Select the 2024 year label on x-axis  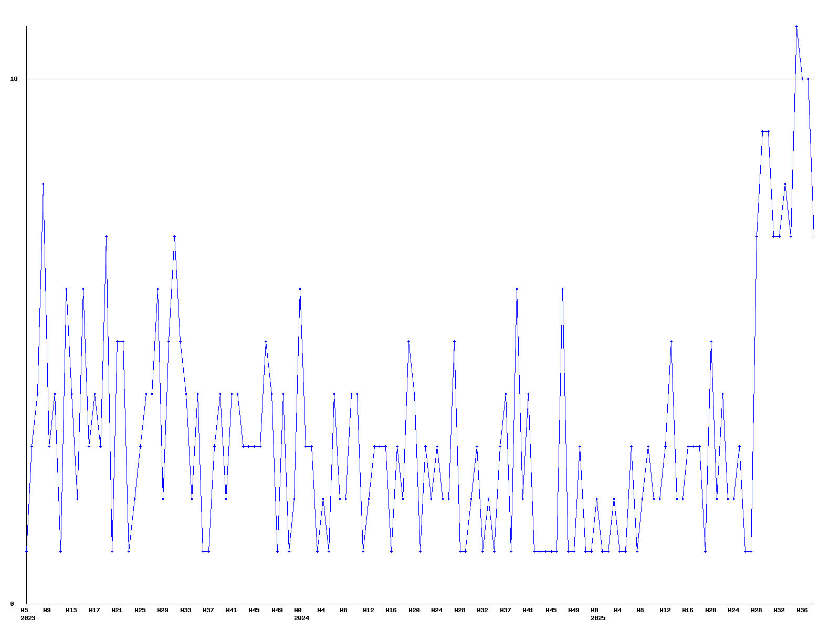pos(301,618)
